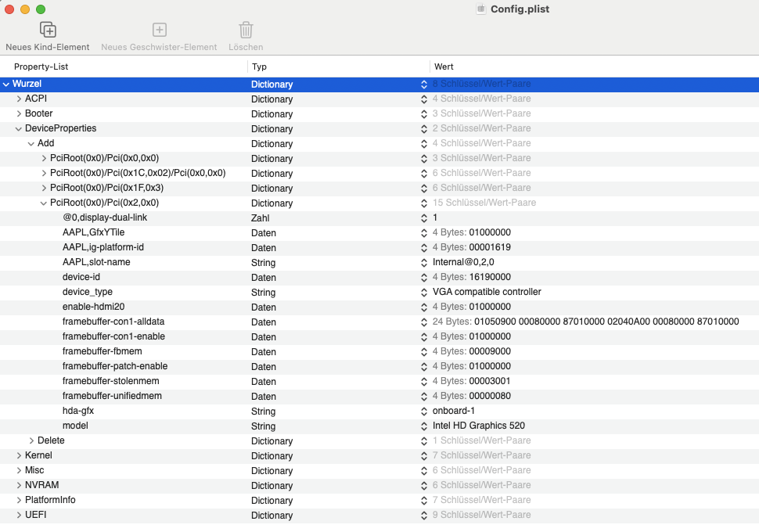Open type stepper for Wurzel row
This screenshot has height=532, width=759.
[424, 84]
